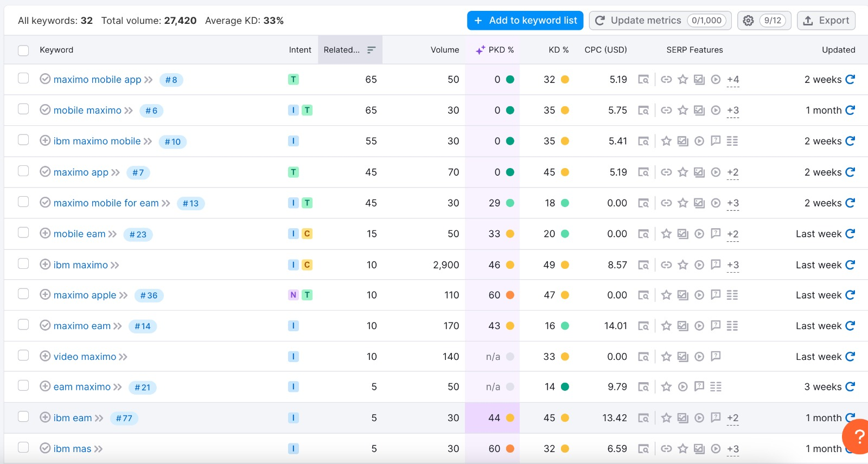Click Update metrics button
The width and height of the screenshot is (868, 464).
tap(660, 21)
